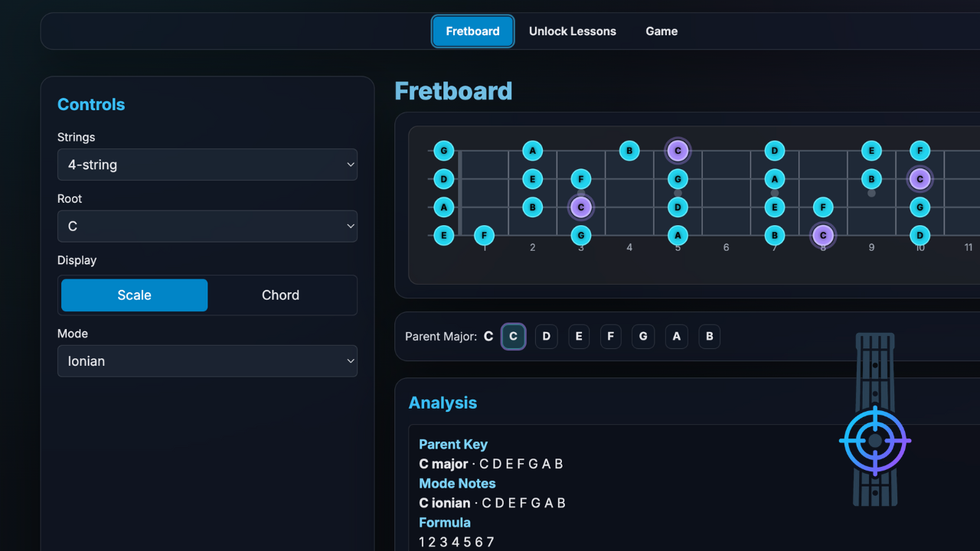Select B note at fret 4

point(629,151)
